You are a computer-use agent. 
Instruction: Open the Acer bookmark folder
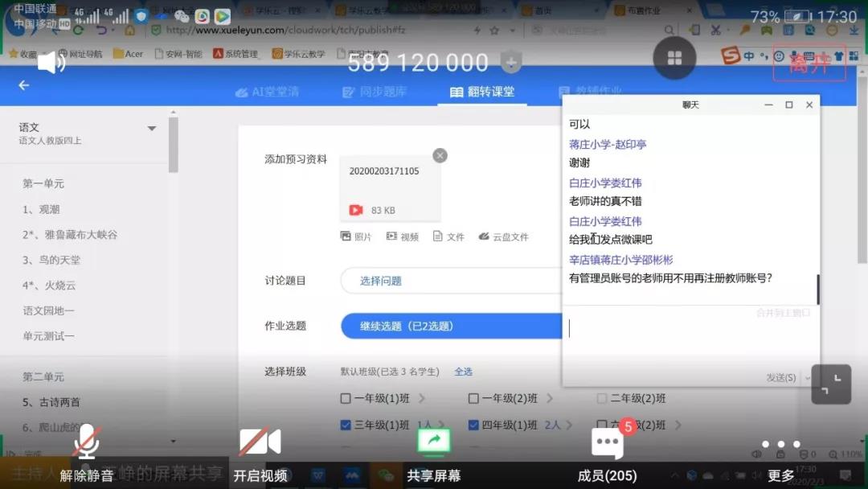(128, 54)
